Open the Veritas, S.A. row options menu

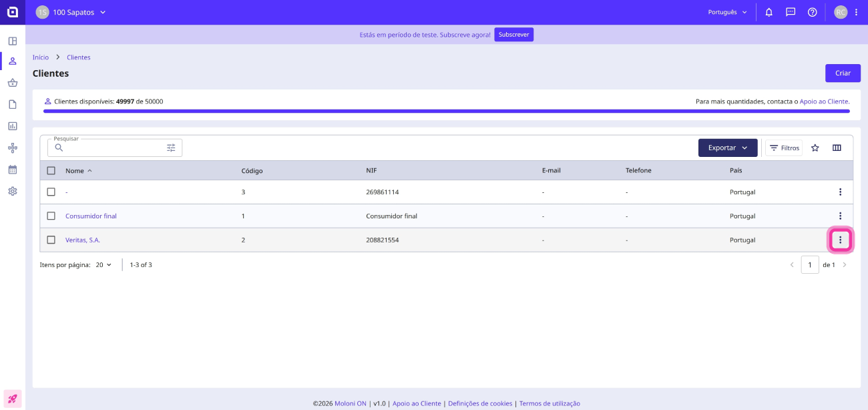tap(840, 240)
